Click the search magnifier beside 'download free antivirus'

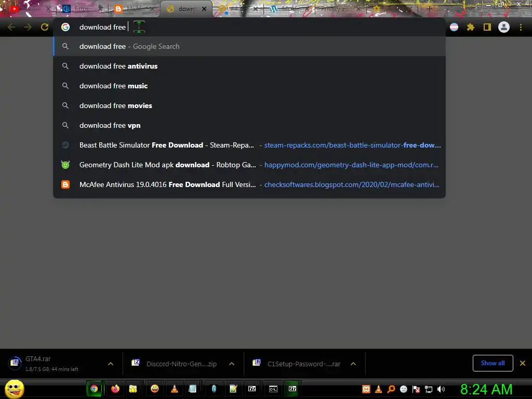tap(65, 66)
